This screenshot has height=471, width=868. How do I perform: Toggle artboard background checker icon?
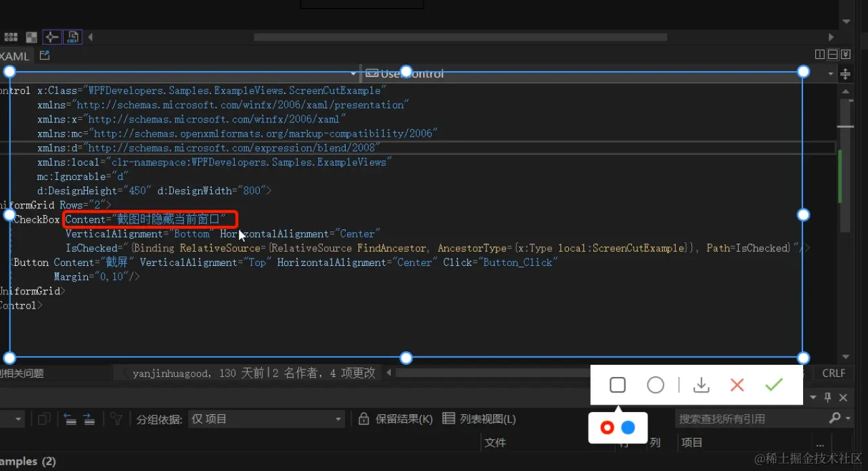[x=31, y=37]
